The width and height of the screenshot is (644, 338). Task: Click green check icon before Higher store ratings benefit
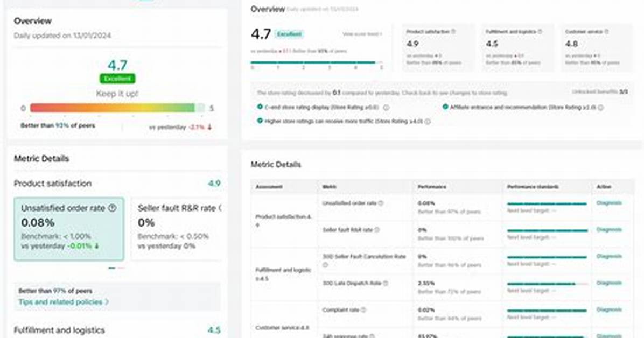(260, 121)
